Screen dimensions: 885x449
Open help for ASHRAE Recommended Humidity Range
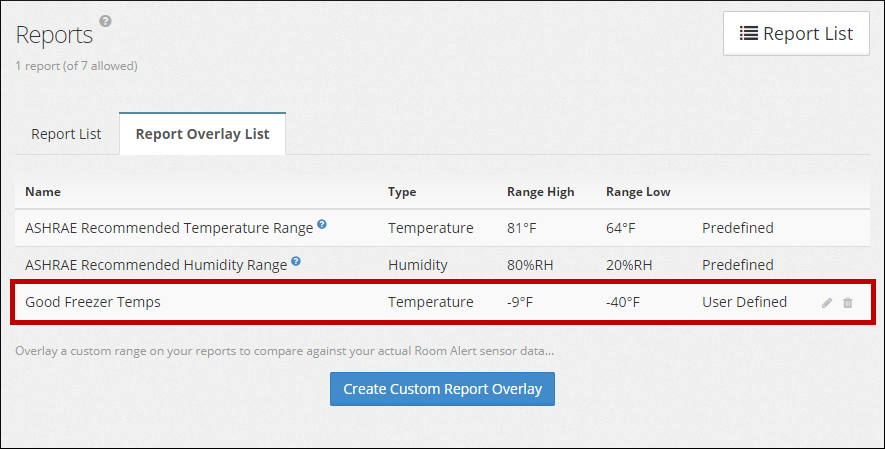296,262
